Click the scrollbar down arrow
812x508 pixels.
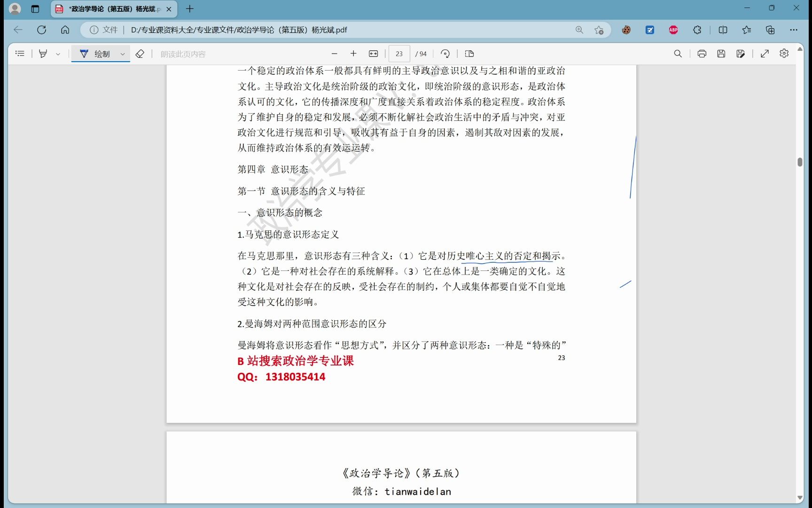[x=800, y=498]
